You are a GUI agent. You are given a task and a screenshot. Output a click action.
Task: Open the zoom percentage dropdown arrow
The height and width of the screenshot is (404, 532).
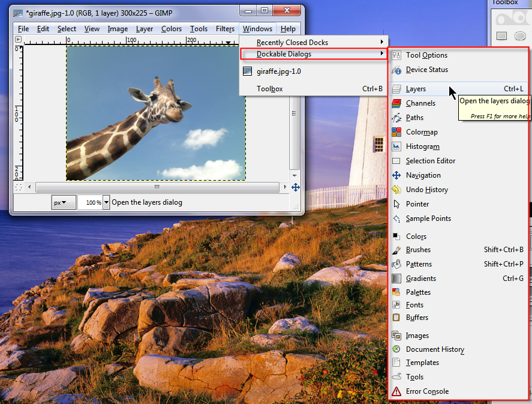coord(107,203)
